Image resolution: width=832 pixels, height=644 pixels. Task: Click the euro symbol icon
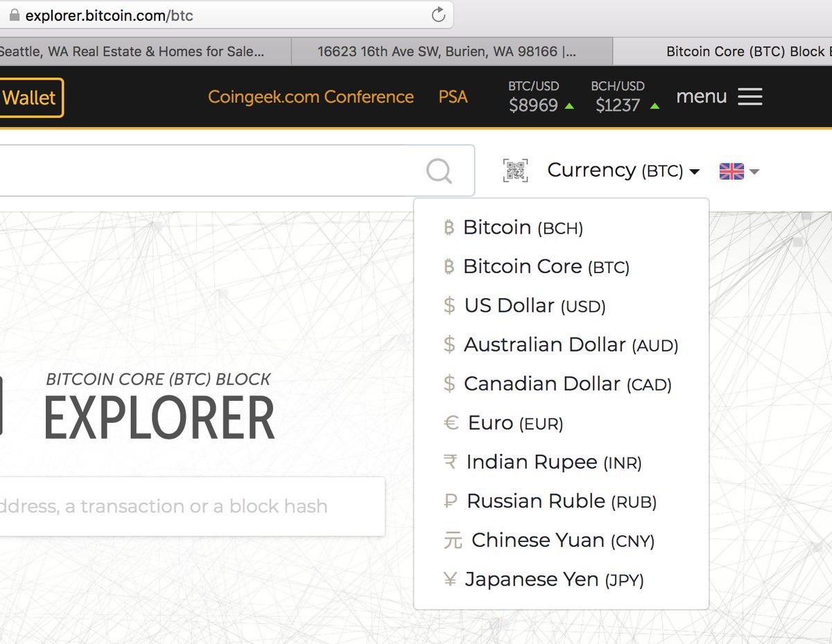click(451, 423)
